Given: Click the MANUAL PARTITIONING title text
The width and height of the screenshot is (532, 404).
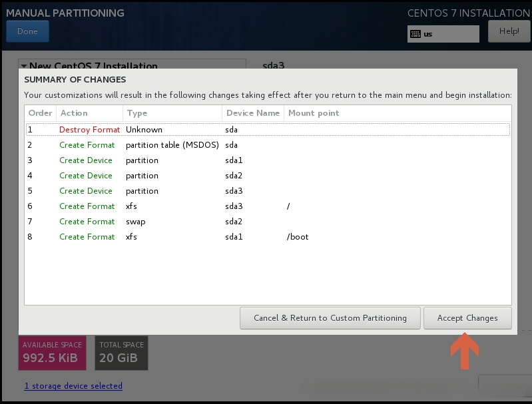Looking at the screenshot, I should [65, 13].
